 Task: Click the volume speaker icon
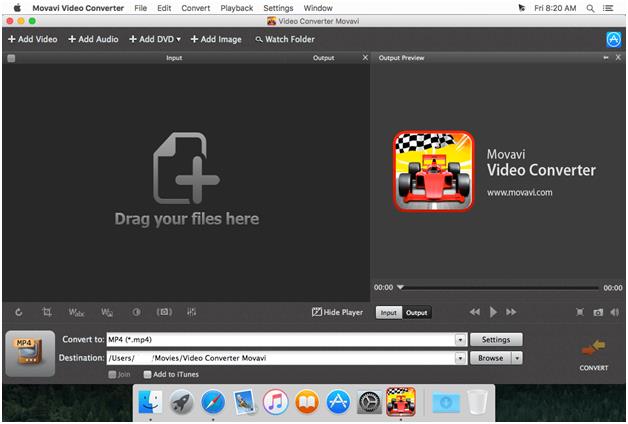(x=615, y=312)
